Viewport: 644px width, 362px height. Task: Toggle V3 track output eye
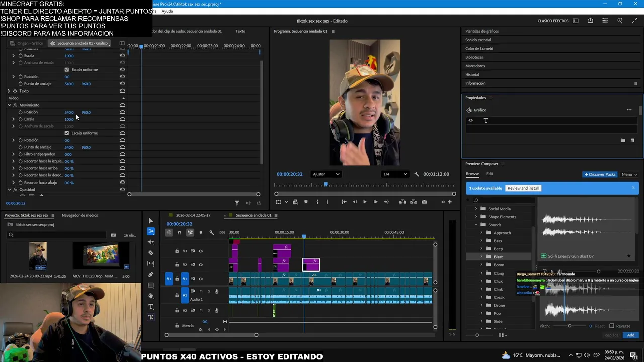pos(201,251)
